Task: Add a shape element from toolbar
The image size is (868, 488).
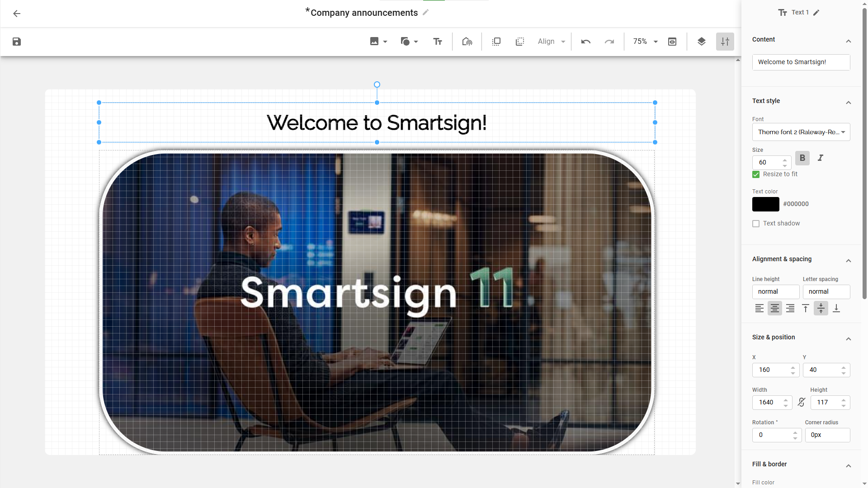Action: tap(405, 42)
